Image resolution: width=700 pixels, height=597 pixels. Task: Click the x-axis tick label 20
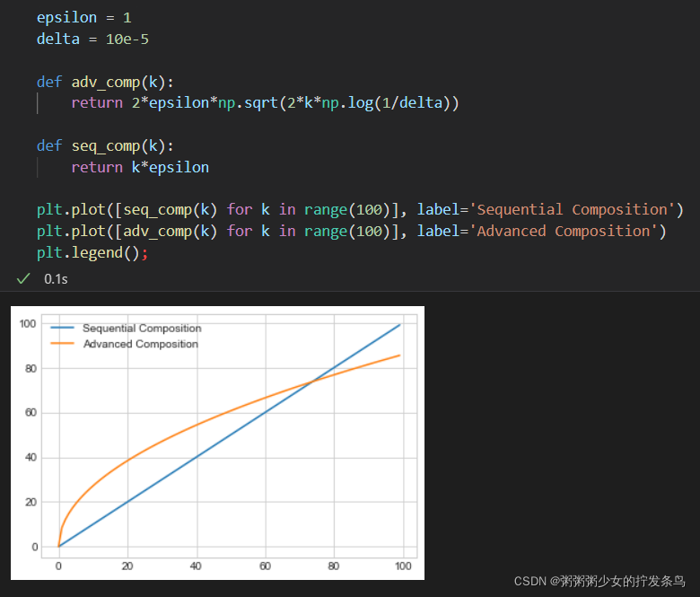point(127,566)
